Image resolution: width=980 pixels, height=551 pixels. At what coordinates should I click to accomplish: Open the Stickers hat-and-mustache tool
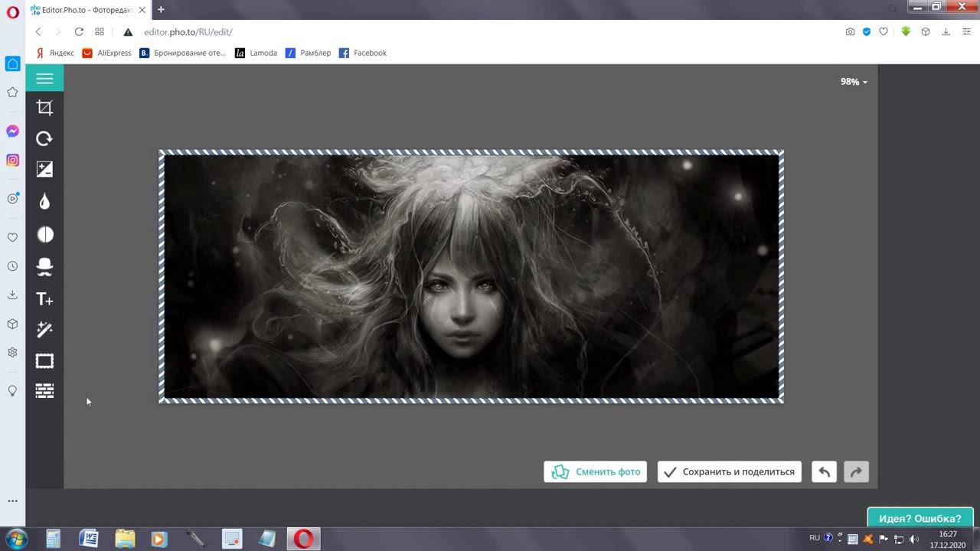[44, 266]
